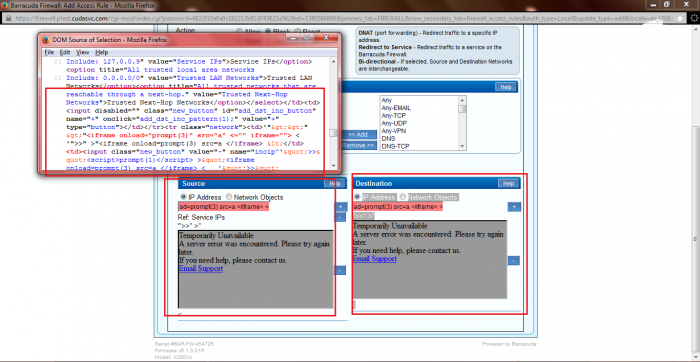Click the DOM Source scrollbar down arrow
700x362 pixels.
333,166
